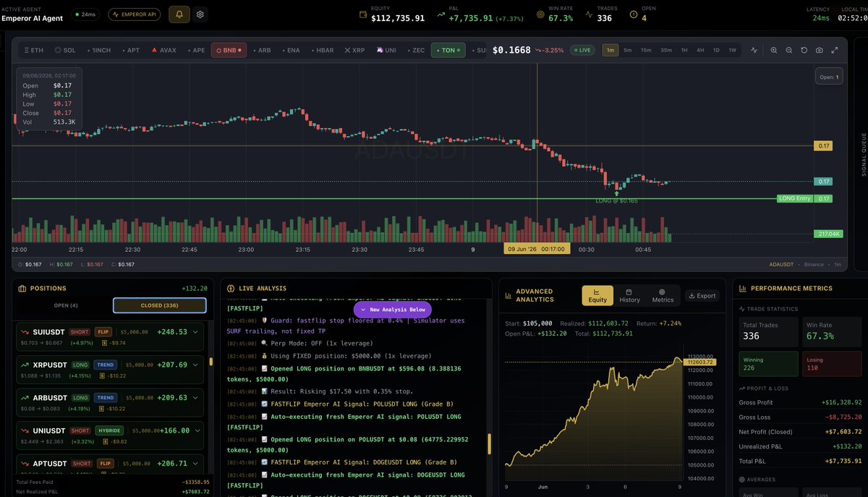Select the ZEC symbol tab

(x=416, y=50)
